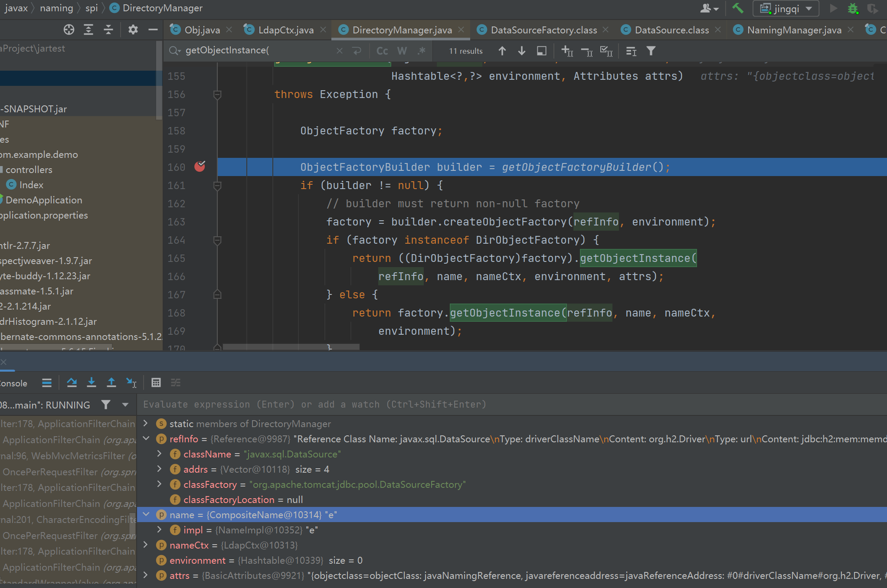Click the Select Opened File target icon

[69, 29]
